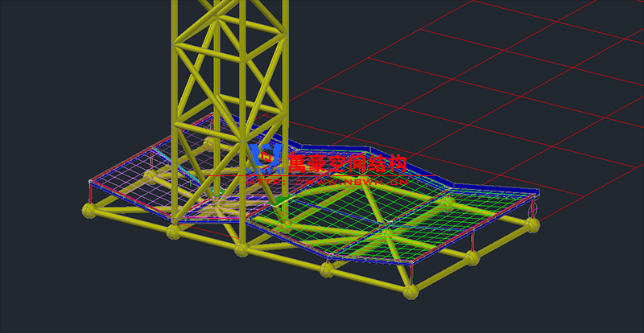Pick the second ball joint from the left
This screenshot has height=333, width=644.
pos(174,232)
